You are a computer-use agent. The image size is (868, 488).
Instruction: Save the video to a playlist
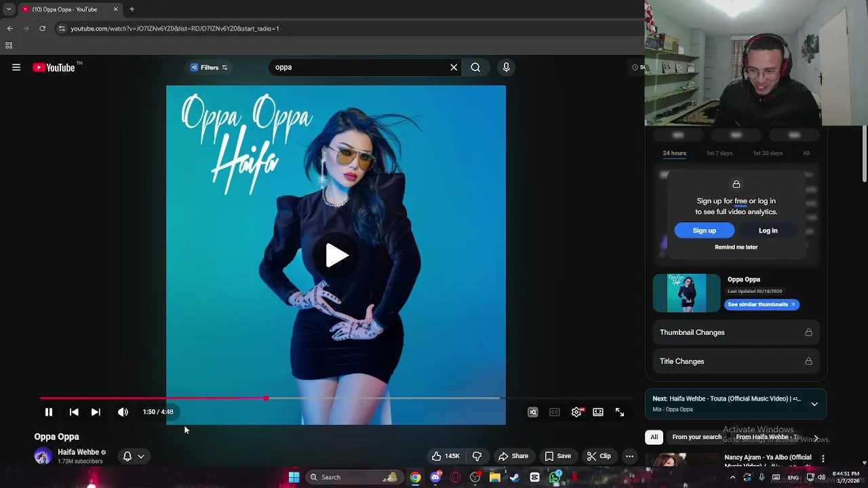pos(557,456)
